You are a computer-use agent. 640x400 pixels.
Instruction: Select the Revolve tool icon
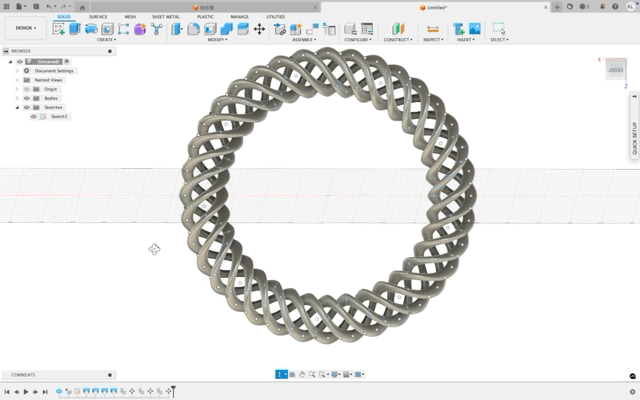pyautogui.click(x=91, y=29)
